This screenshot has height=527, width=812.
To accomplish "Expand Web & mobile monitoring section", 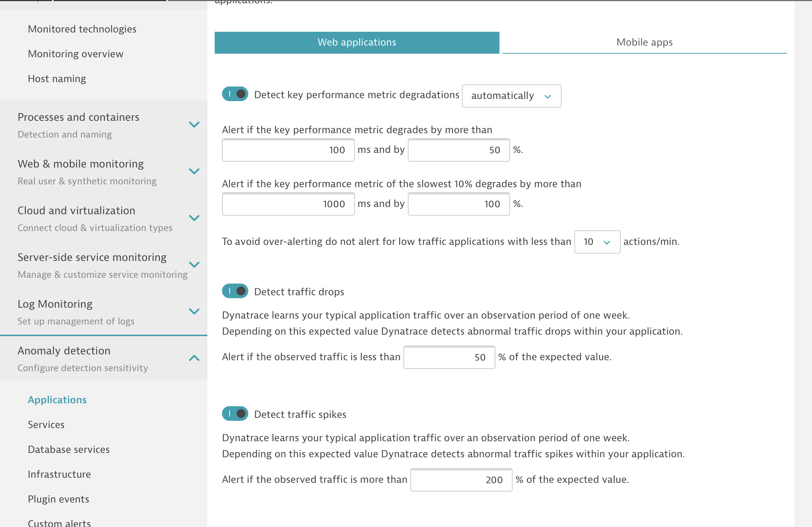I will click(104, 172).
